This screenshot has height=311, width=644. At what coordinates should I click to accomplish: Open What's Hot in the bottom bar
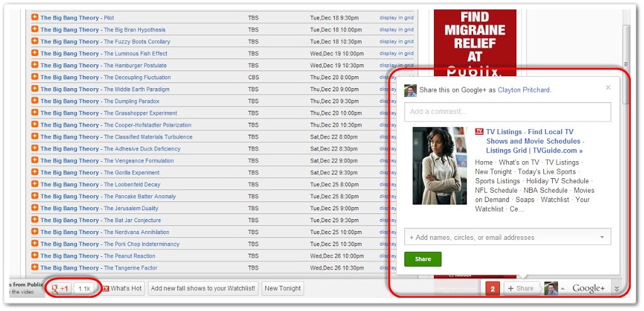pyautogui.click(x=121, y=288)
